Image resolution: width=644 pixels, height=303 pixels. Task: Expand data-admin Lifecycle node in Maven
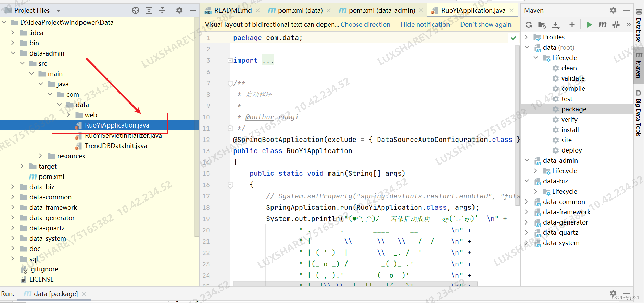(x=536, y=171)
